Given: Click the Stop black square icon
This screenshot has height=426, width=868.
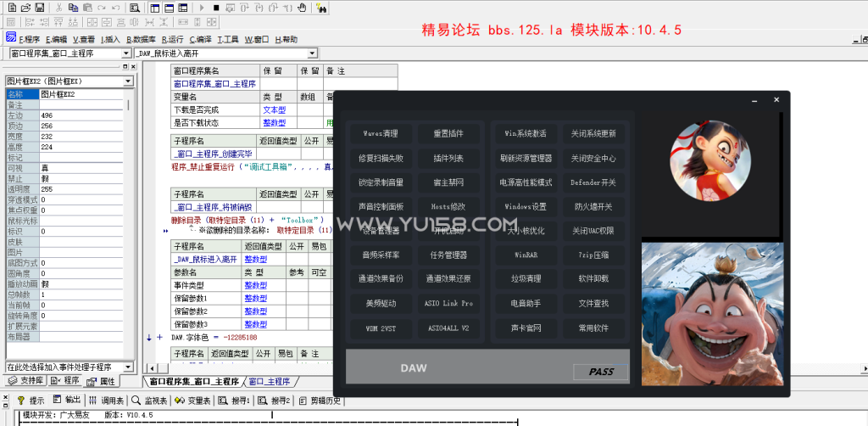Looking at the screenshot, I should (x=216, y=8).
